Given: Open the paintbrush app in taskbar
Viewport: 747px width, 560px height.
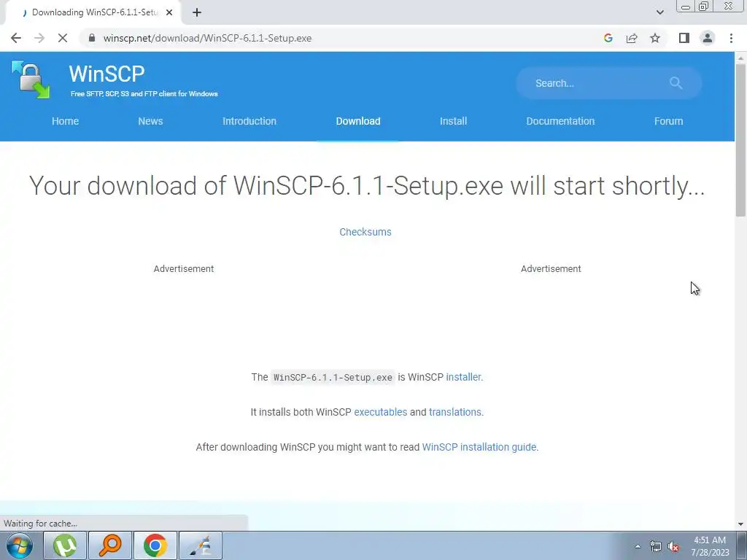Looking at the screenshot, I should point(200,545).
